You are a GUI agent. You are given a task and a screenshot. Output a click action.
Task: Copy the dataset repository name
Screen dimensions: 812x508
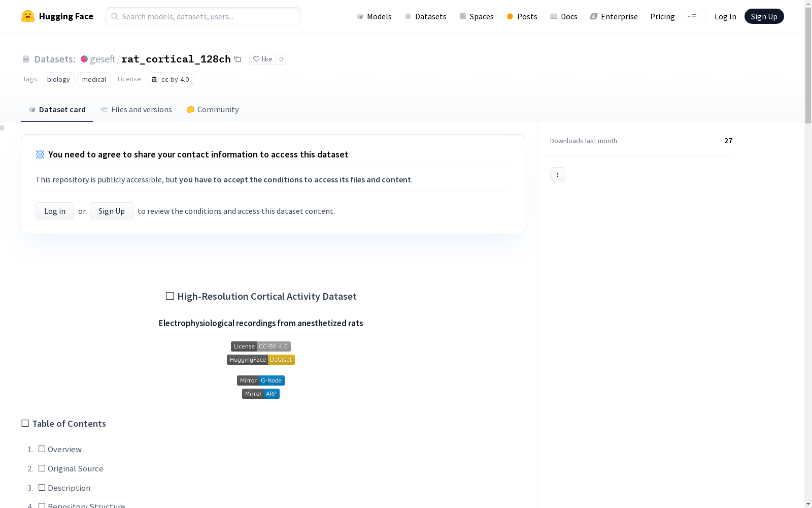click(x=238, y=59)
